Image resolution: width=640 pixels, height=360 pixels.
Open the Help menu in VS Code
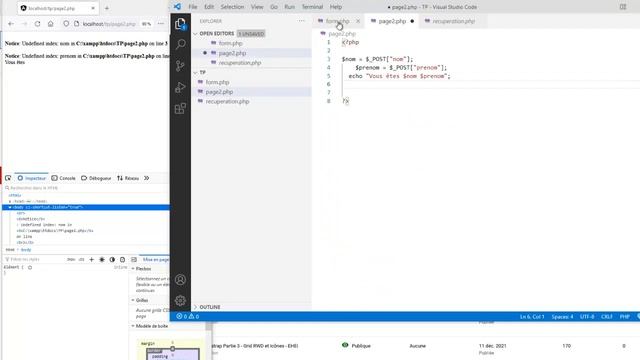pyautogui.click(x=336, y=7)
